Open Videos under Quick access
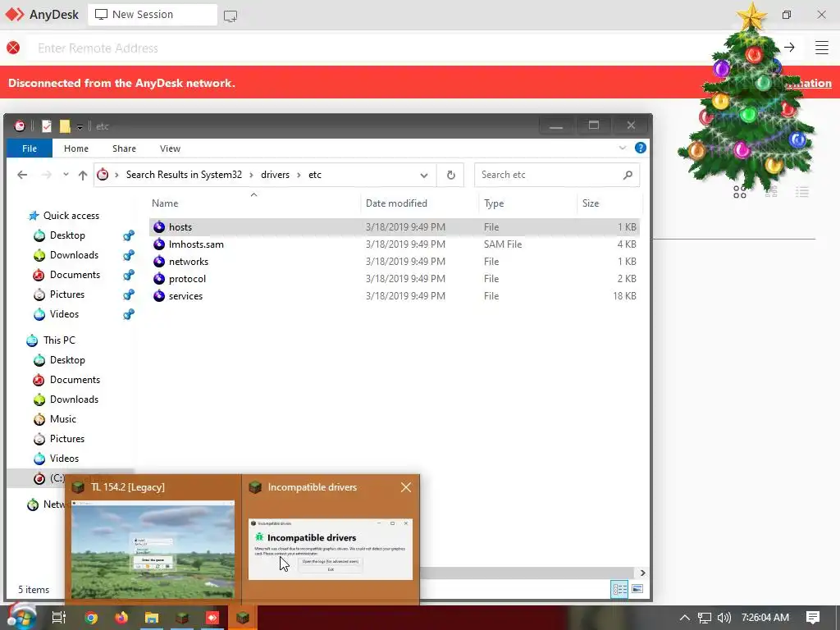The width and height of the screenshot is (840, 630). pos(64,314)
